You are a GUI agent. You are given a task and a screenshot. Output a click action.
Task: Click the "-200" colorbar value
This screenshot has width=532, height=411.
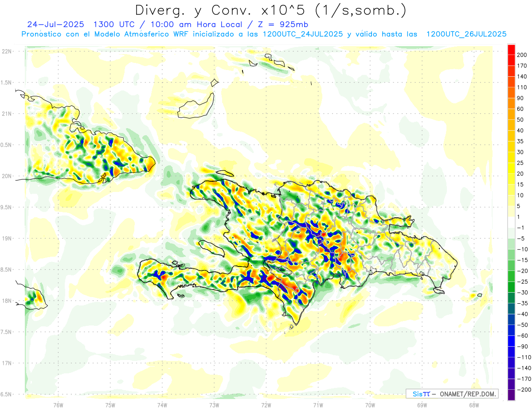pos(525,389)
